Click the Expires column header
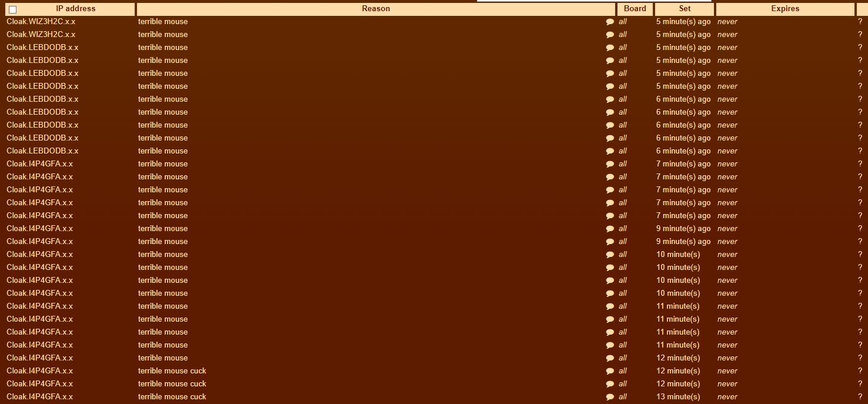Screen dimensions: 868x404 (785, 9)
